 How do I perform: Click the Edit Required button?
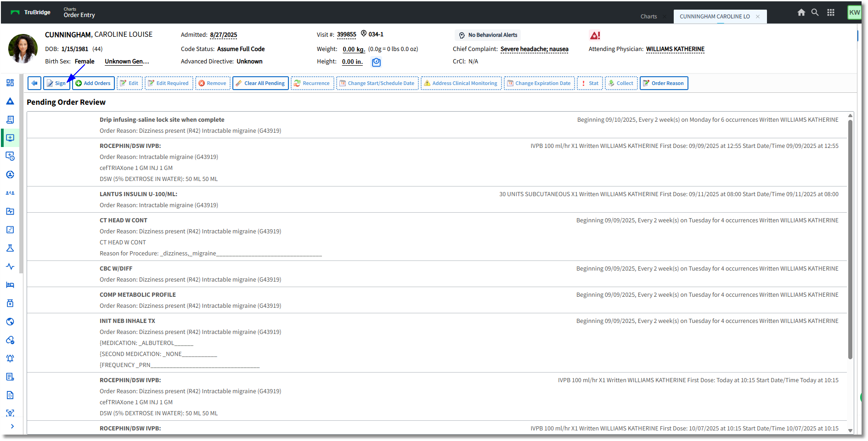click(x=169, y=83)
